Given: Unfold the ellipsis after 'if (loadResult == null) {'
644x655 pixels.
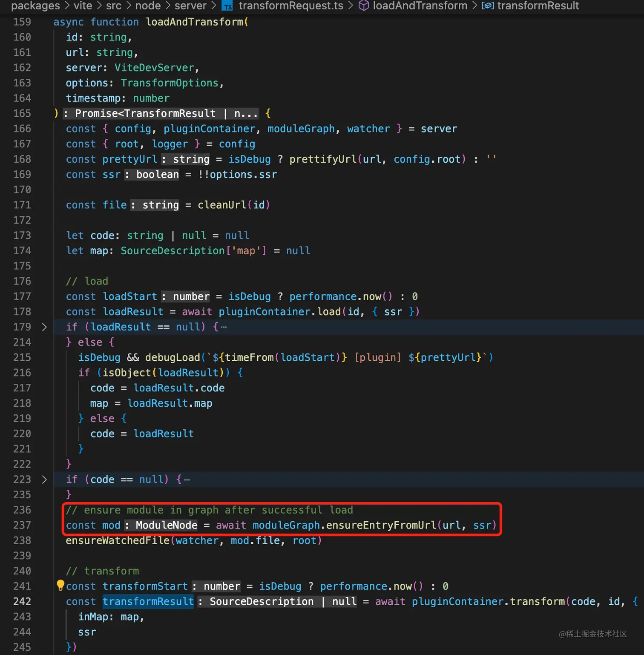Looking at the screenshot, I should pos(224,327).
